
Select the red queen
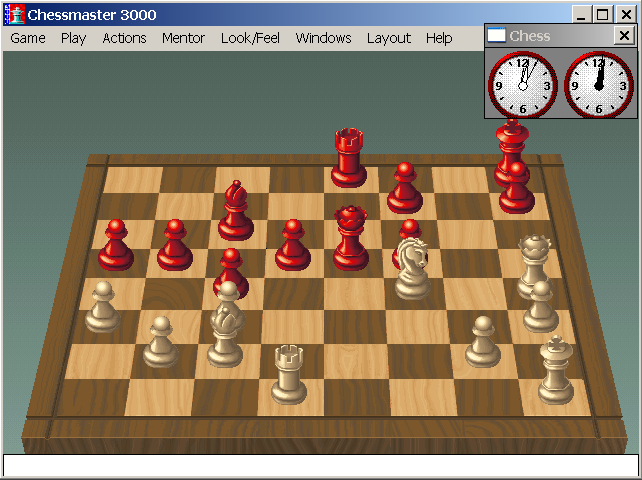351,238
